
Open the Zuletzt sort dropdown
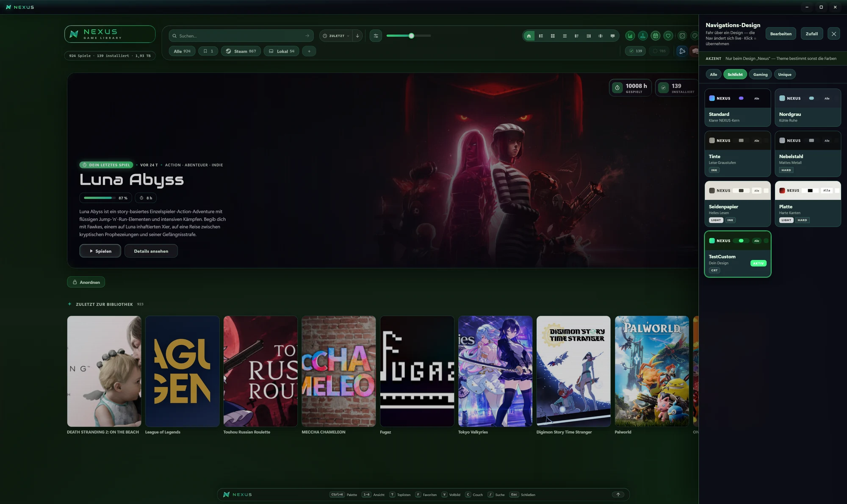[x=336, y=36]
